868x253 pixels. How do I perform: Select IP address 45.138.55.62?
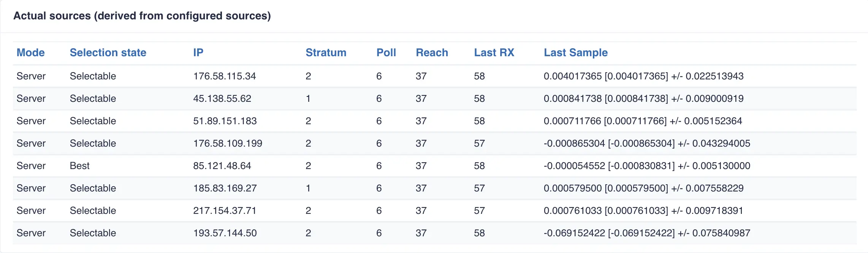pos(222,98)
